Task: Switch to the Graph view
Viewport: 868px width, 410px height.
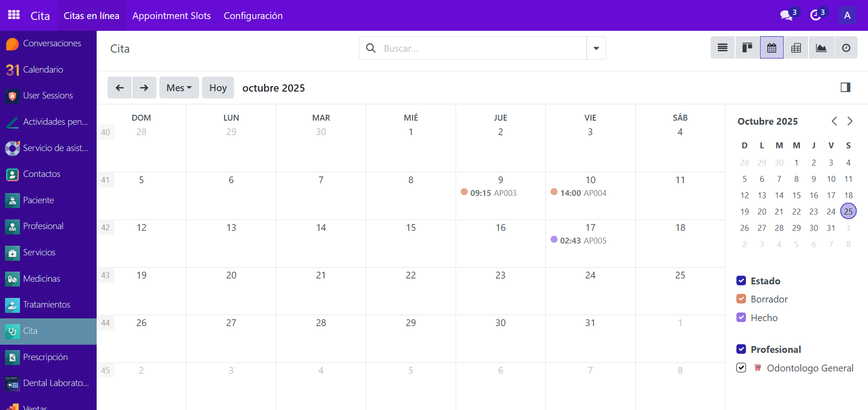Action: coord(821,47)
